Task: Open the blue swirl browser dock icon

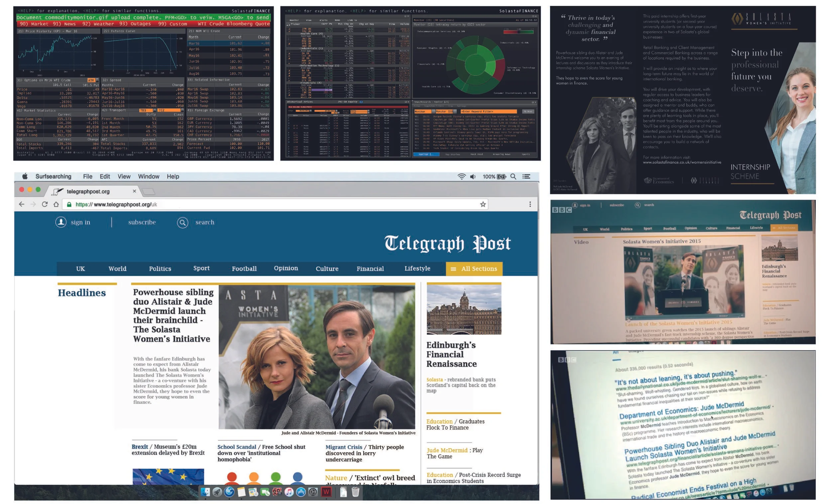Action: click(x=229, y=492)
